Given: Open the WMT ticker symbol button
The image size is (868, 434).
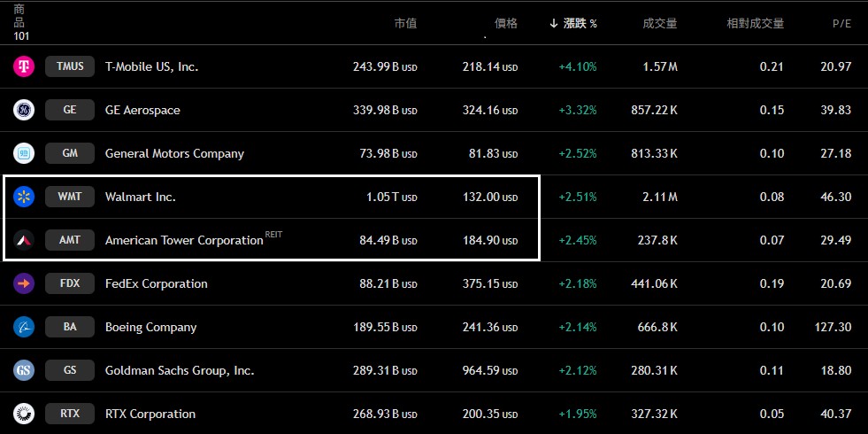Looking at the screenshot, I should (x=70, y=197).
